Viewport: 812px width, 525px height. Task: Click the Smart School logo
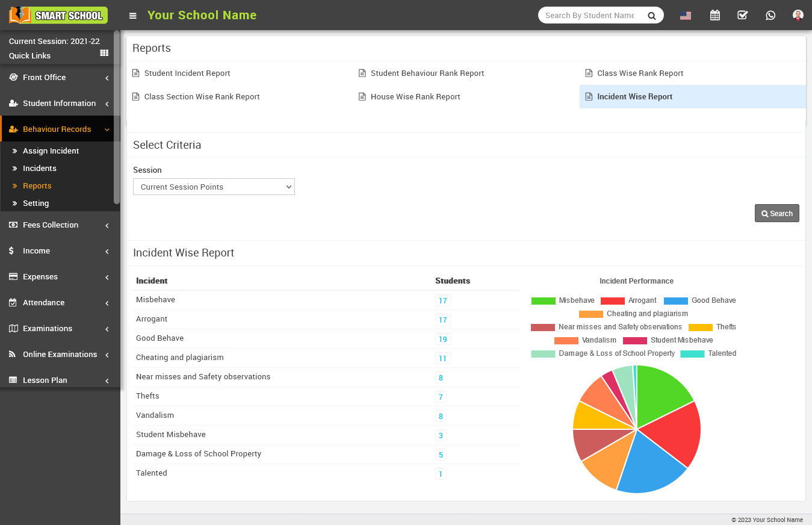coord(57,15)
